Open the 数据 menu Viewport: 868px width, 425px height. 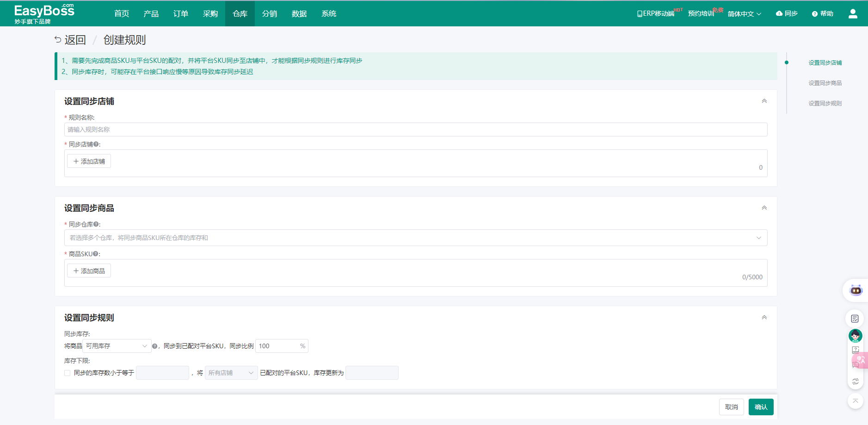click(299, 13)
